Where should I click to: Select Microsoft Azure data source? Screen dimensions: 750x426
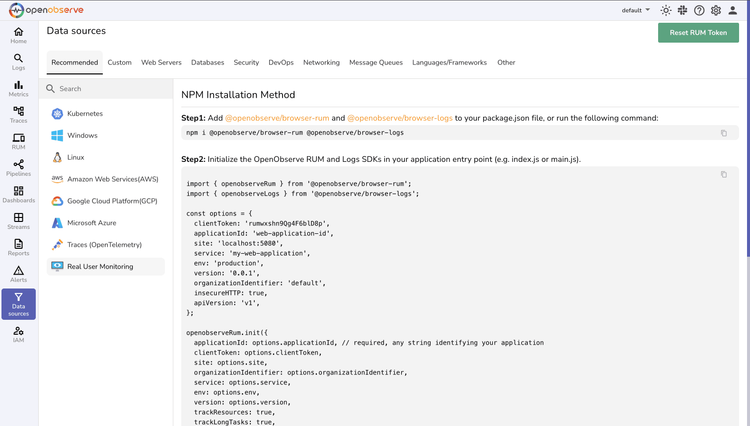(x=106, y=223)
